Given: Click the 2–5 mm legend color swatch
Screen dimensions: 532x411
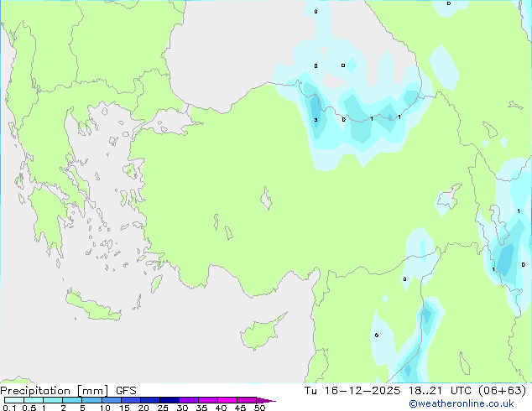Looking at the screenshot, I should pos(72,400).
